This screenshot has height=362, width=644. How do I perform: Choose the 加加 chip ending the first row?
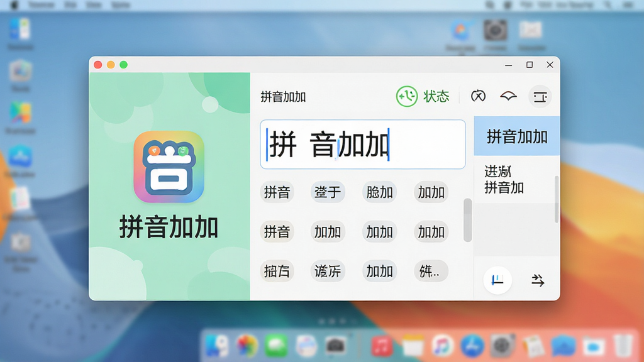(431, 192)
